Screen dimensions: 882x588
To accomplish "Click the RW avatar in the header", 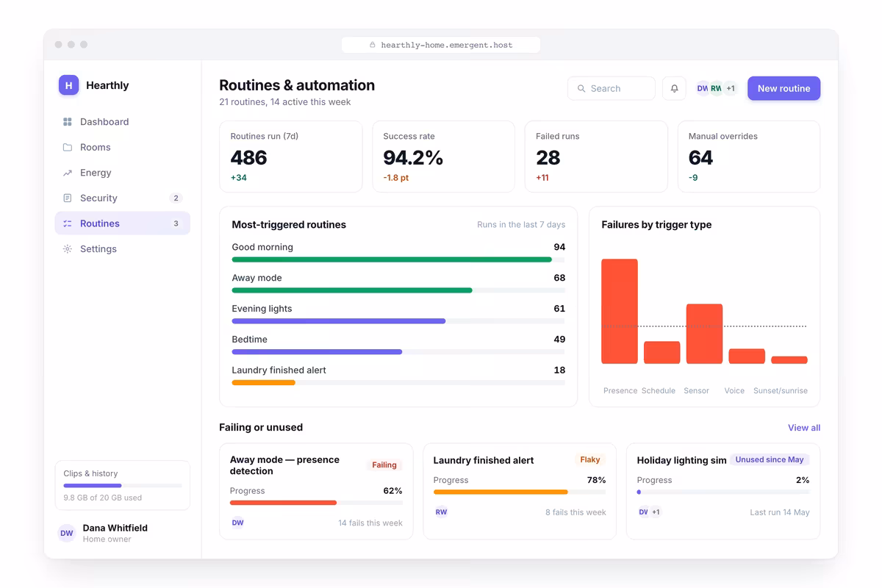I will [x=716, y=88].
